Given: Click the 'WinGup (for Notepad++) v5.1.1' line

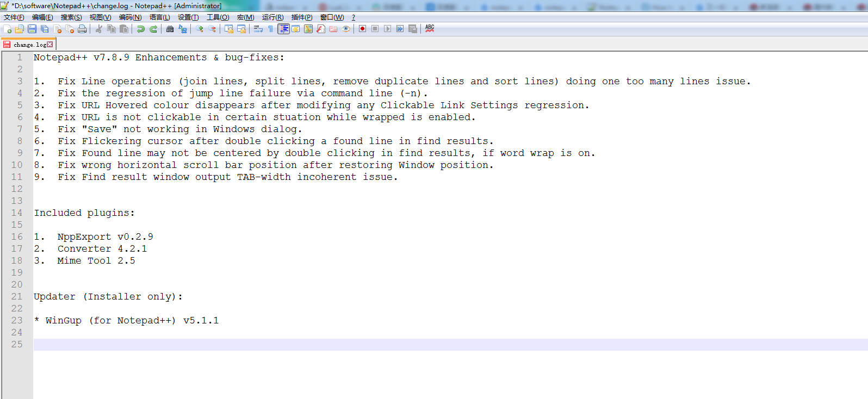Looking at the screenshot, I should 126,321.
